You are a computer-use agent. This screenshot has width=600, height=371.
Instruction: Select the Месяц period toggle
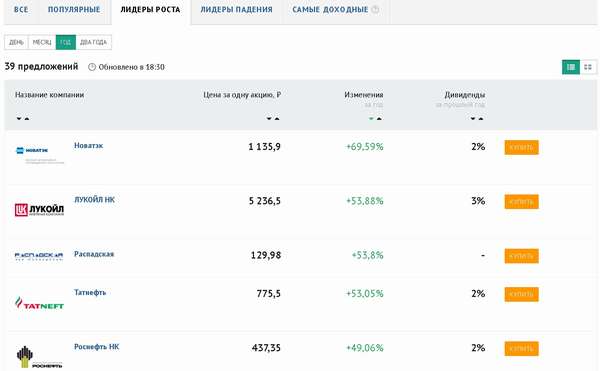pyautogui.click(x=42, y=42)
